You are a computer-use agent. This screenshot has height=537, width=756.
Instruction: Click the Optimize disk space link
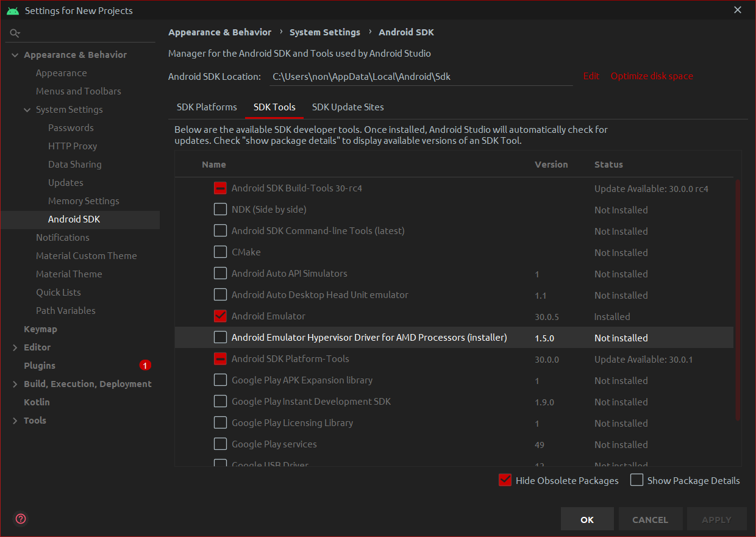tap(652, 76)
